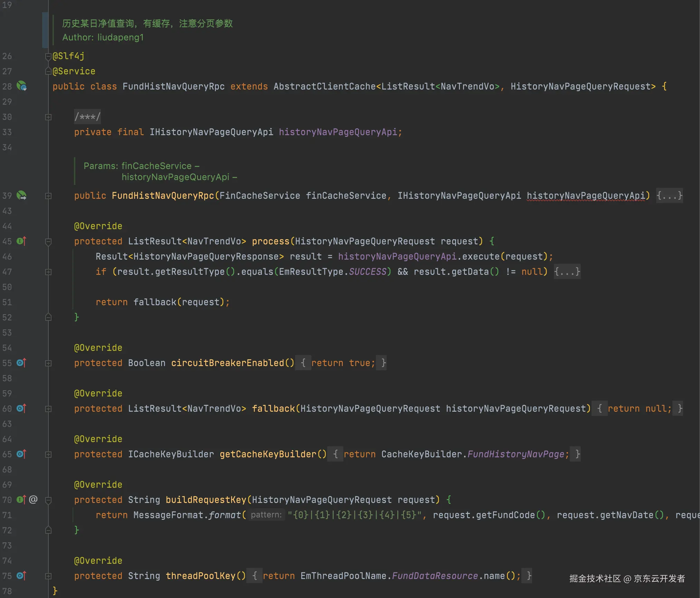Image resolution: width=700 pixels, height=598 pixels.
Task: Expand the folded /***/ comment block
Action: [x=48, y=117]
